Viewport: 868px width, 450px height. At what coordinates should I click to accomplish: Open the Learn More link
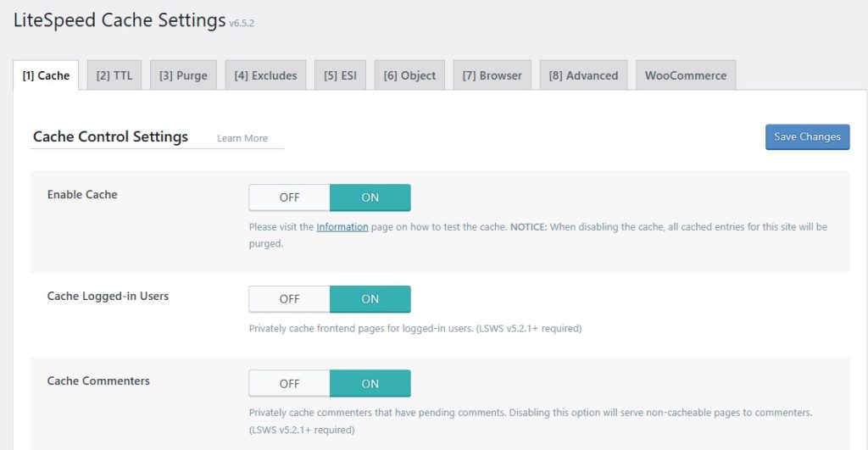242,138
